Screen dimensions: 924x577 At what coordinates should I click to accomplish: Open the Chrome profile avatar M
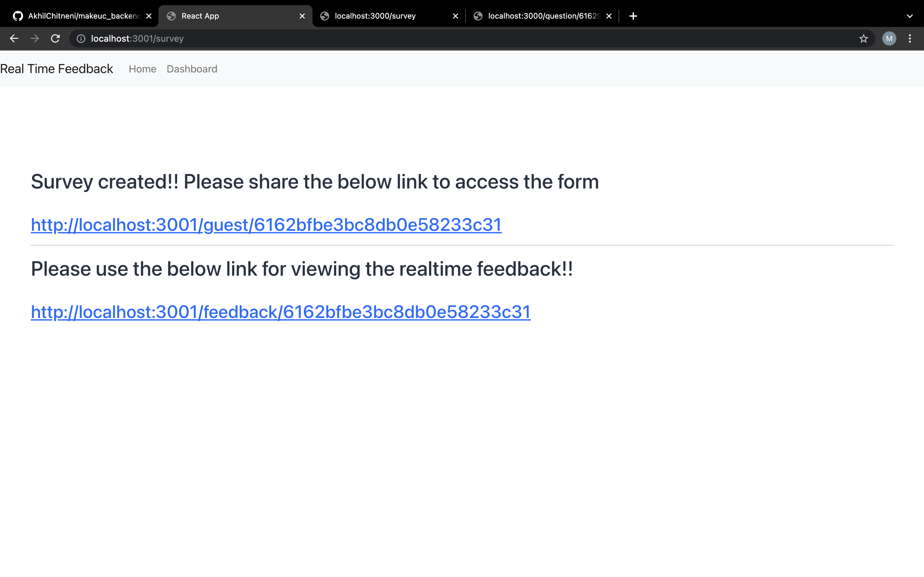[889, 38]
